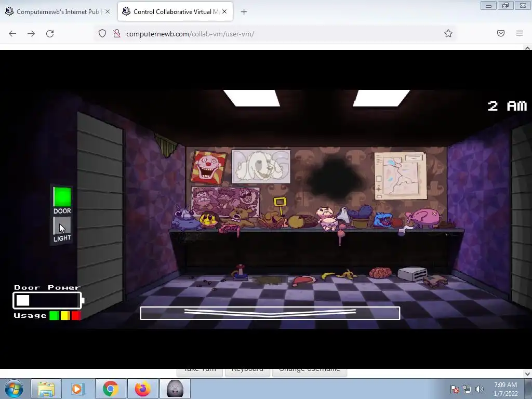Click the blue monster plush on the desk
This screenshot has width=532, height=399.
[382, 220]
